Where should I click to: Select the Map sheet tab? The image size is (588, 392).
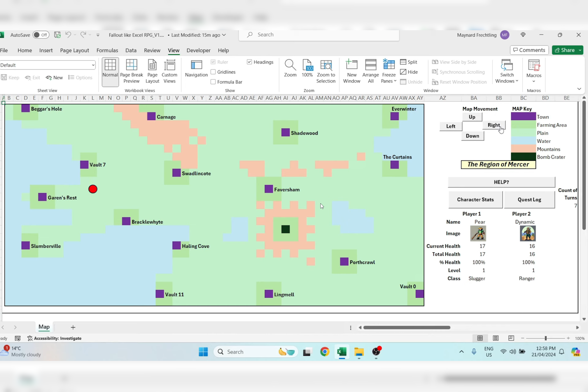point(44,327)
